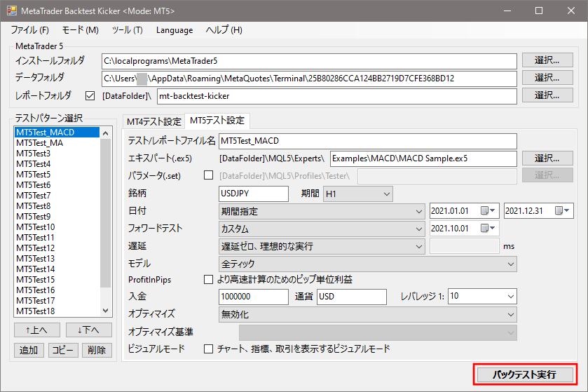Click the data folder path field

coord(309,79)
